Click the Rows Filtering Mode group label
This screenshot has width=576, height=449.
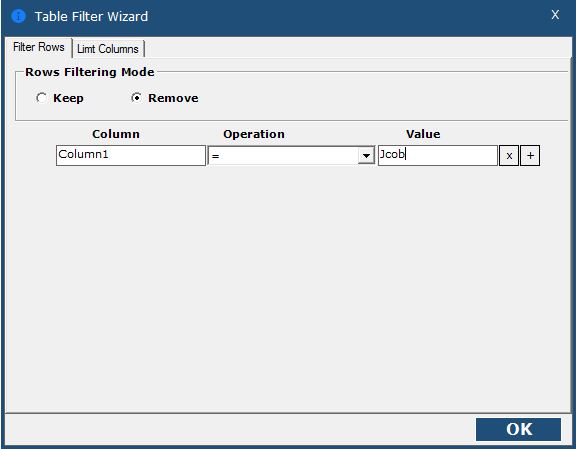point(90,72)
